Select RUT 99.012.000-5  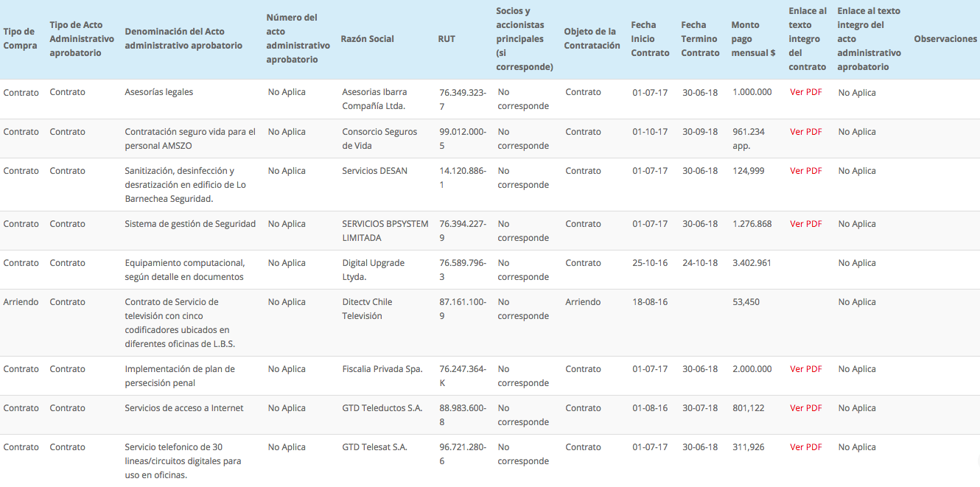point(463,139)
